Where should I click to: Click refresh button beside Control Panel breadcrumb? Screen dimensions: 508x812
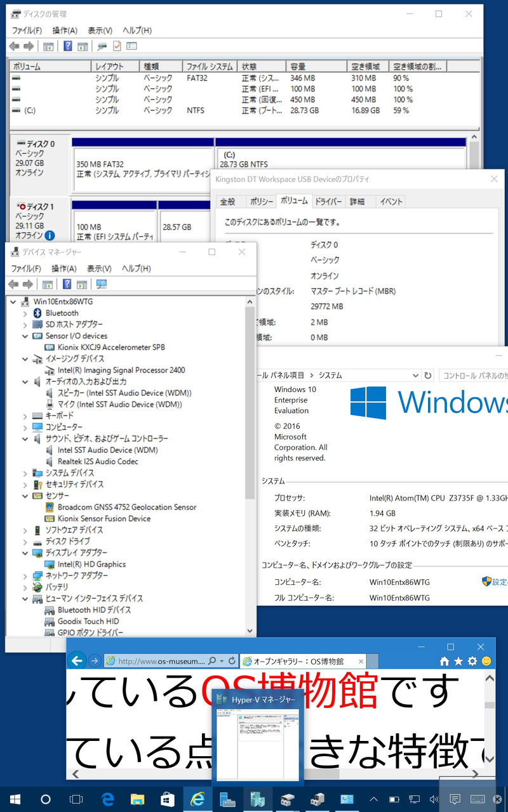click(428, 376)
